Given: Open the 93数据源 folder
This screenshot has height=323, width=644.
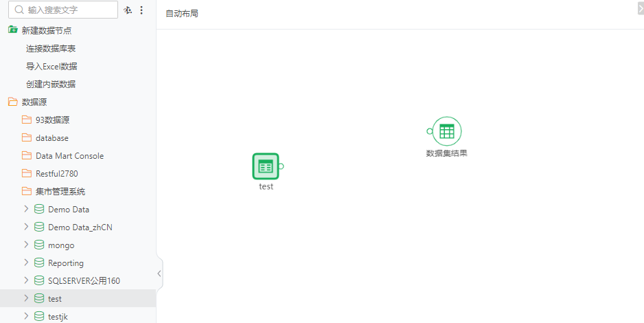Looking at the screenshot, I should pos(52,120).
